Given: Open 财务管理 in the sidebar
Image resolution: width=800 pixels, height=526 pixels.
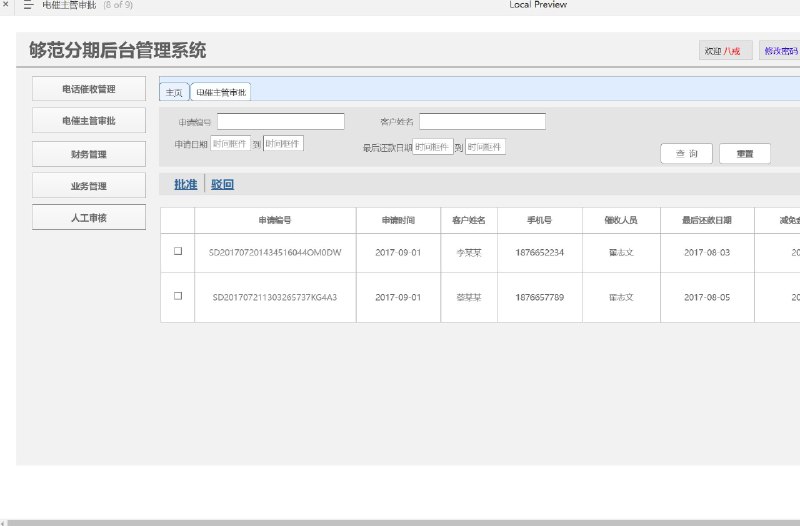Looking at the screenshot, I should coord(89,154).
